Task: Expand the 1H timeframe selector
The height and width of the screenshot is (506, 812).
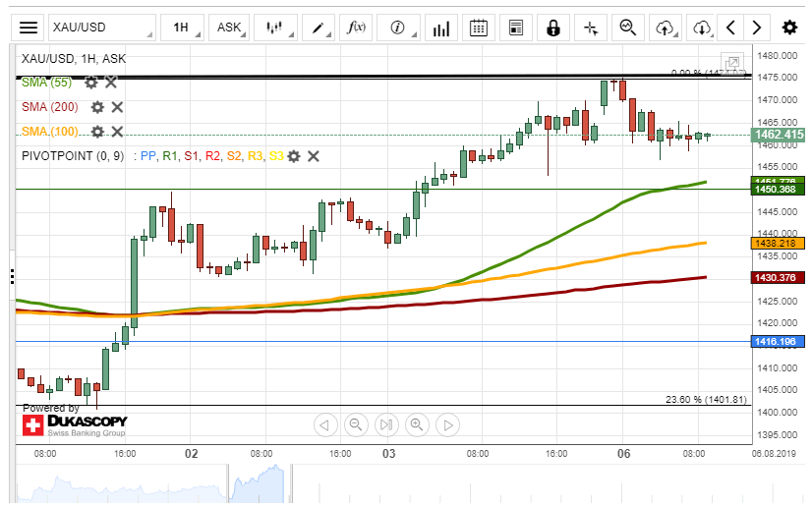Action: click(184, 28)
